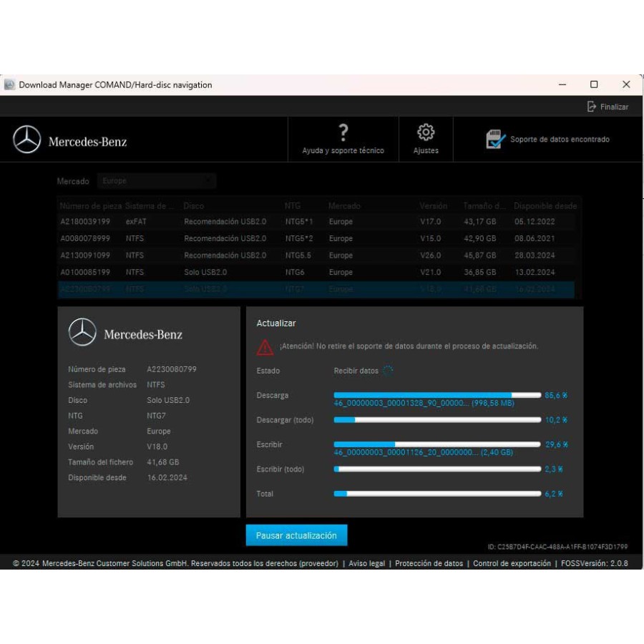The height and width of the screenshot is (644, 644).
Task: Open the Protección de datos link
Action: pyautogui.click(x=428, y=563)
